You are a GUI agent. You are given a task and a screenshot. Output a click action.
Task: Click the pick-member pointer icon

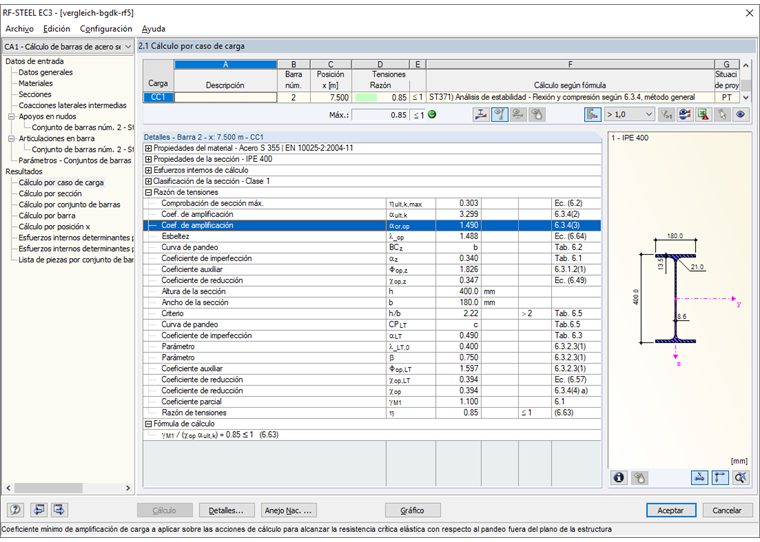click(x=722, y=114)
